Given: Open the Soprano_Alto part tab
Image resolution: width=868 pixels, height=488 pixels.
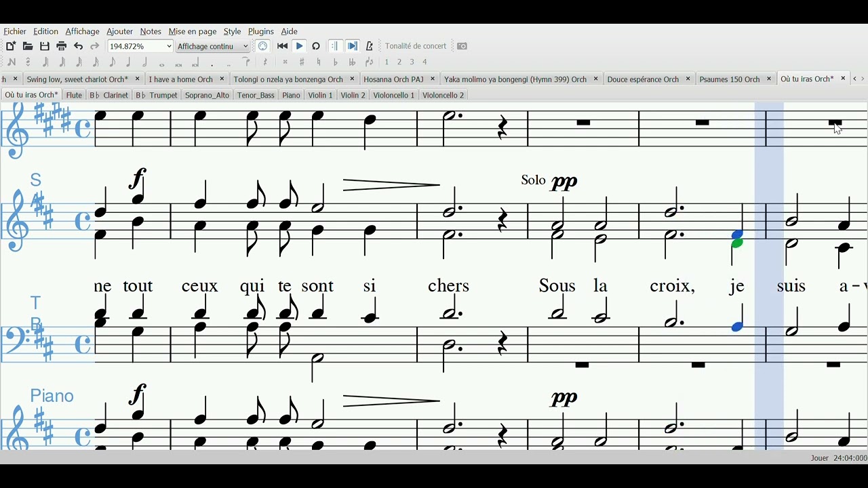Looking at the screenshot, I should point(207,96).
